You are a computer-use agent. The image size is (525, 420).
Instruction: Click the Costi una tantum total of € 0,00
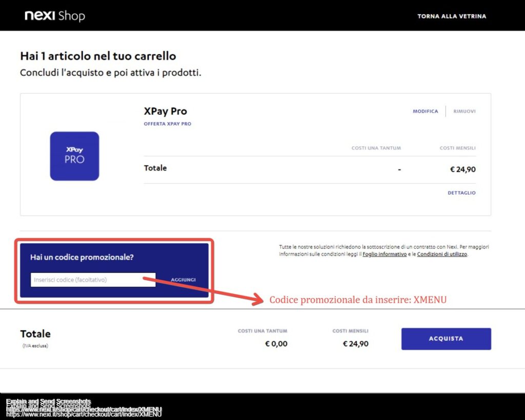(x=276, y=344)
